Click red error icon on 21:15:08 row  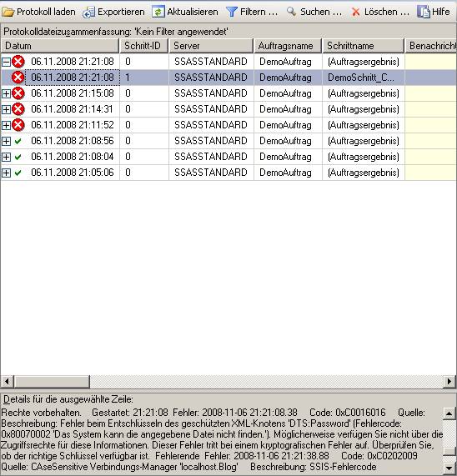click(18, 93)
